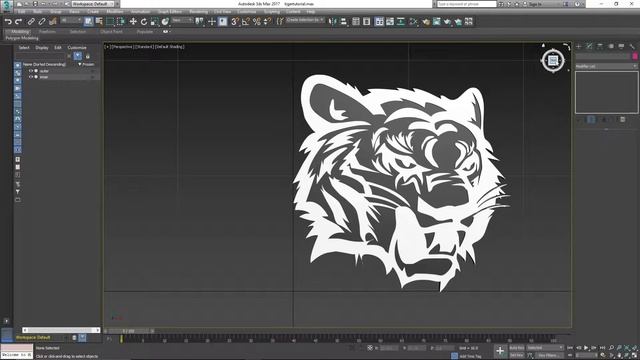Activate the Select and Place tool

pos(165,22)
